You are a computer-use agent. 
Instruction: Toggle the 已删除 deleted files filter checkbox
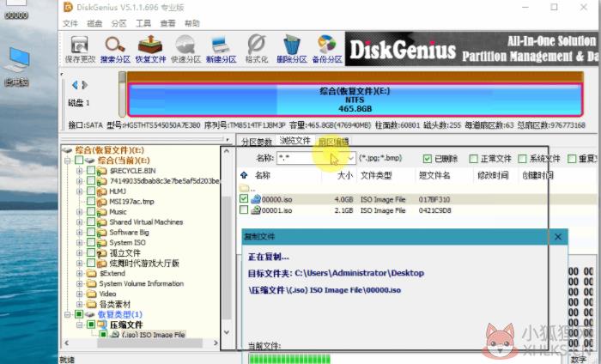coord(427,159)
